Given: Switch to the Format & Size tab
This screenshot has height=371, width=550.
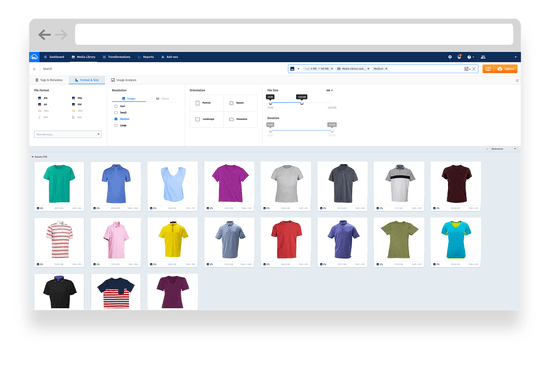Looking at the screenshot, I should point(87,80).
